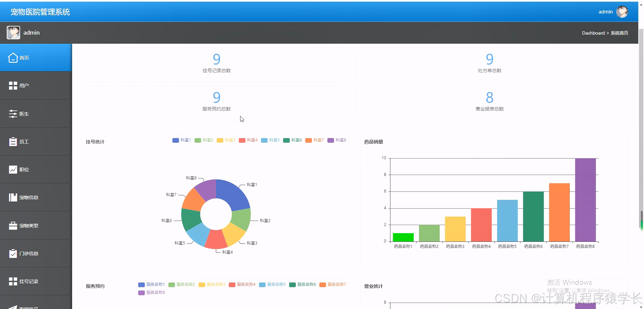
Task: Click the red 科室4 pie slice
Action: pyautogui.click(x=216, y=240)
